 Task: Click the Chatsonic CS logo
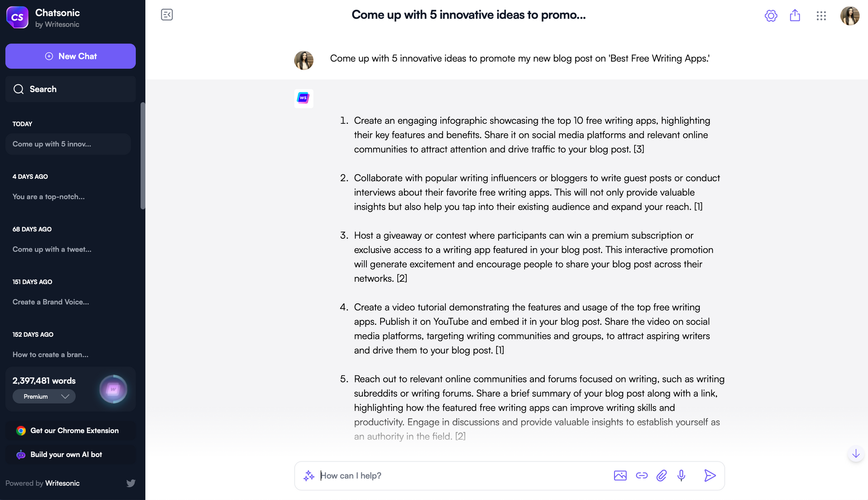click(17, 17)
